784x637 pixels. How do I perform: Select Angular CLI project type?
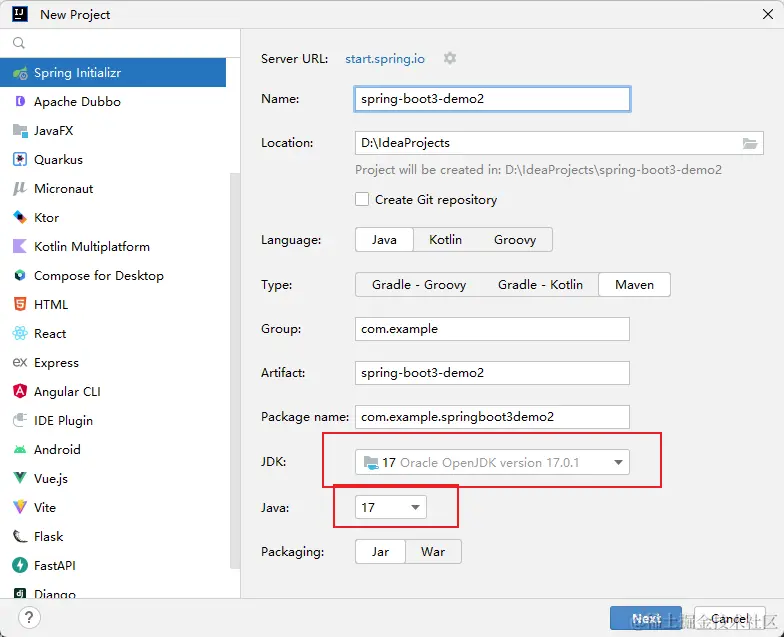click(x=113, y=392)
